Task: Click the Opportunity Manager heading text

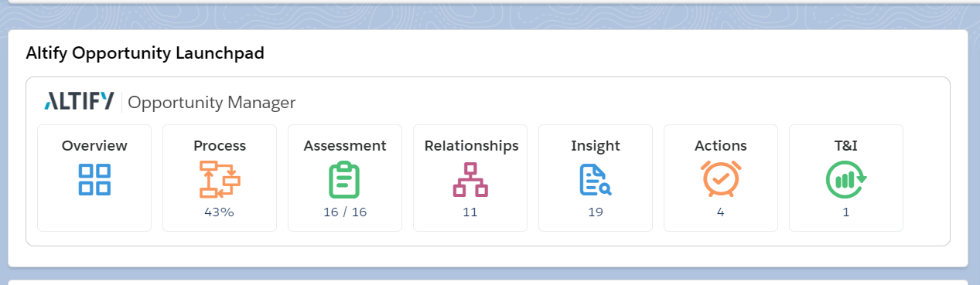Action: (212, 102)
